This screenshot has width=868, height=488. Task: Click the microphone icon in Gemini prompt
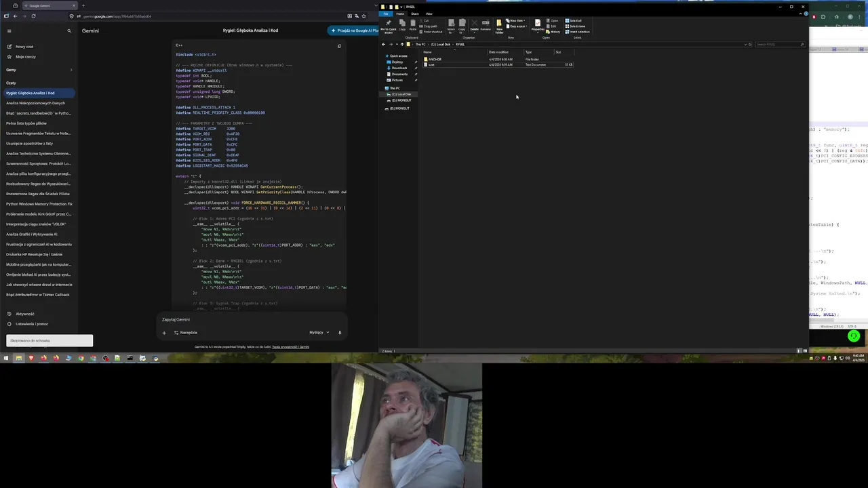pyautogui.click(x=340, y=333)
